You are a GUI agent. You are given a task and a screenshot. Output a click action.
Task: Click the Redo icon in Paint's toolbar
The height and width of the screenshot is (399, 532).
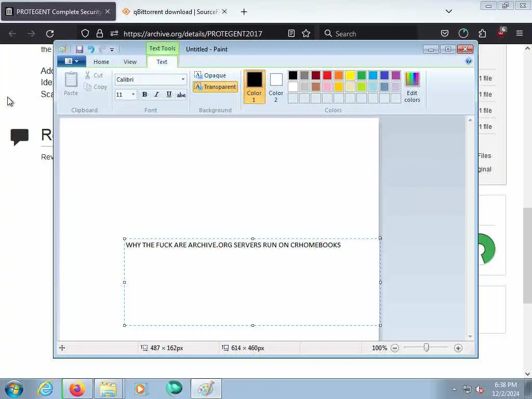pyautogui.click(x=102, y=49)
